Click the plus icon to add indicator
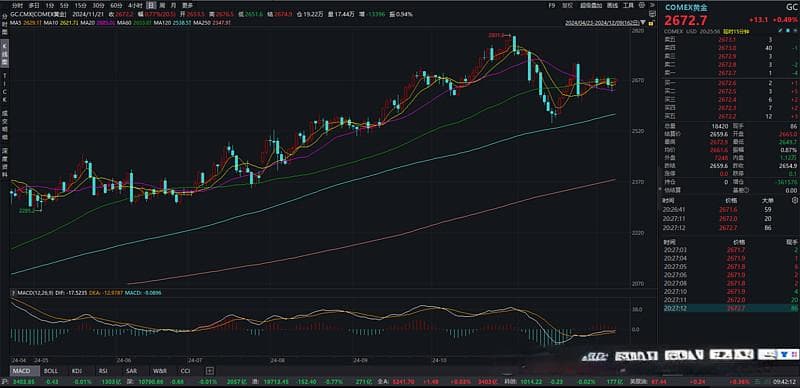 click(x=210, y=371)
